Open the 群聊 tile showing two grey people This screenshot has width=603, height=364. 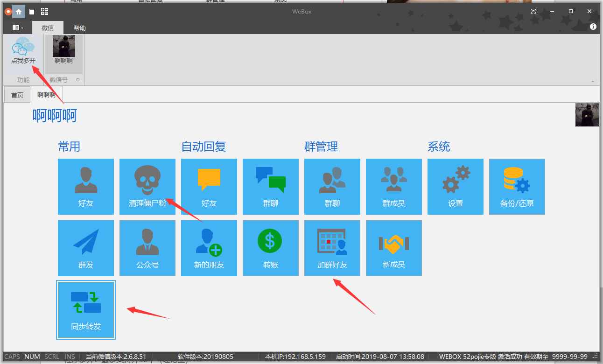coord(332,187)
